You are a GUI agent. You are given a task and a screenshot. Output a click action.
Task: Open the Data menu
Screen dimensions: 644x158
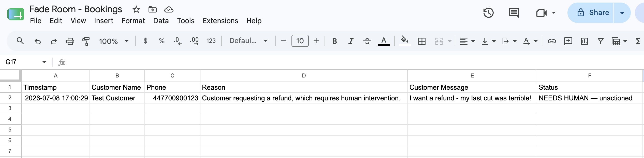click(x=161, y=21)
